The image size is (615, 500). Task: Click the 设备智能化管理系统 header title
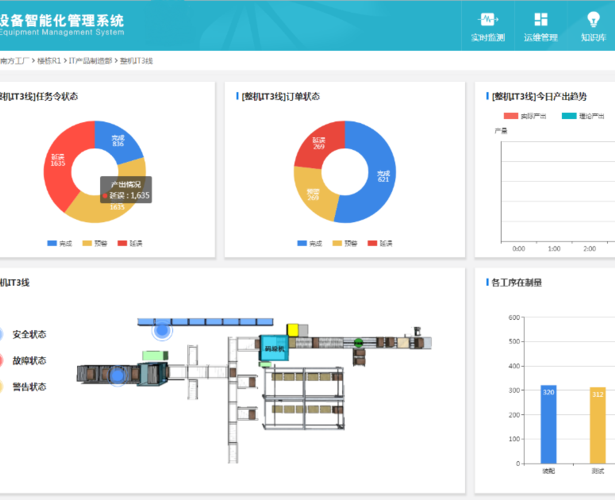(x=62, y=20)
